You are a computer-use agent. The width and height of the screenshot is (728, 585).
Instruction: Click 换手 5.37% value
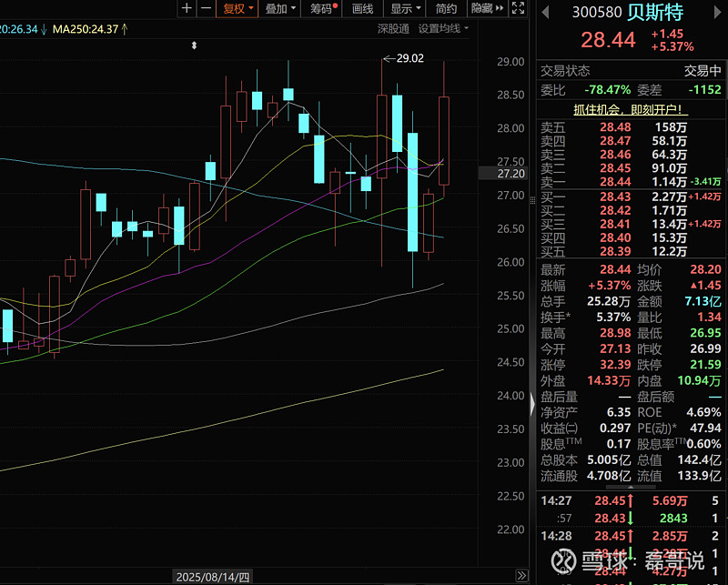click(x=613, y=318)
